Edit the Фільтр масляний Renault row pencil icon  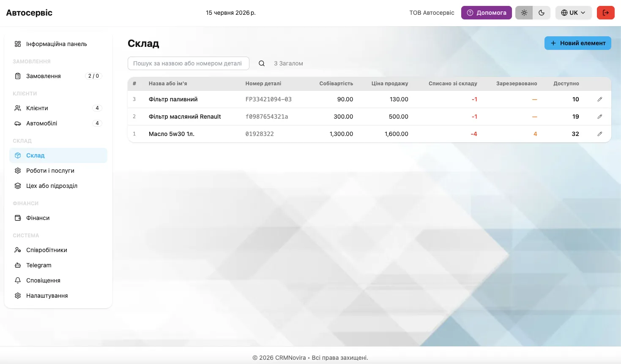point(599,117)
